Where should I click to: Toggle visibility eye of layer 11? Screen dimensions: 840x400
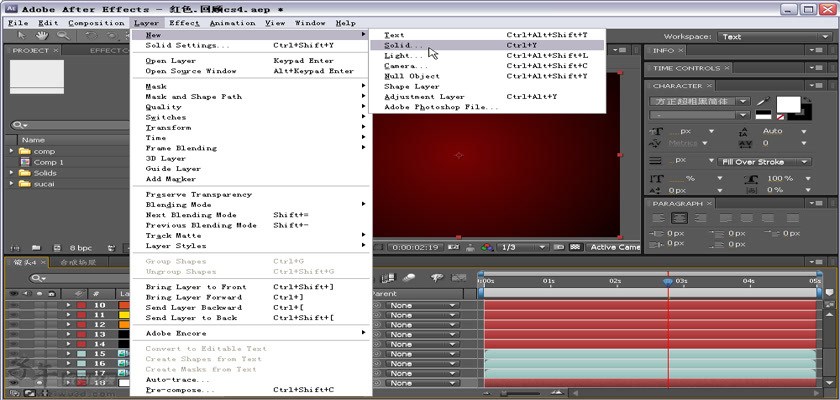pyautogui.click(x=13, y=315)
